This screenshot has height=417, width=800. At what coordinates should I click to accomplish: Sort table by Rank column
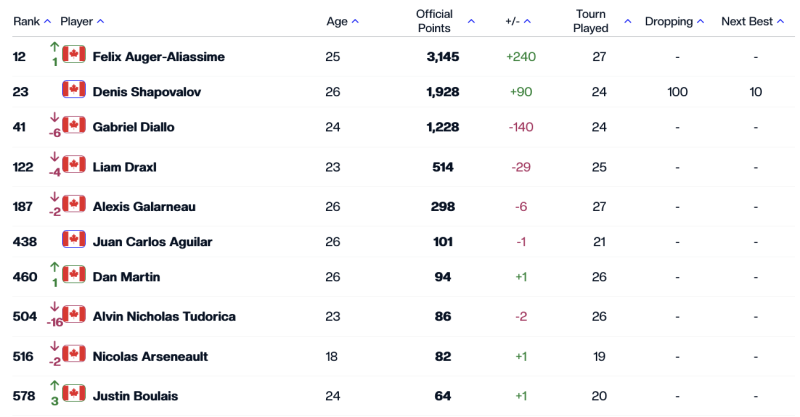point(32,21)
